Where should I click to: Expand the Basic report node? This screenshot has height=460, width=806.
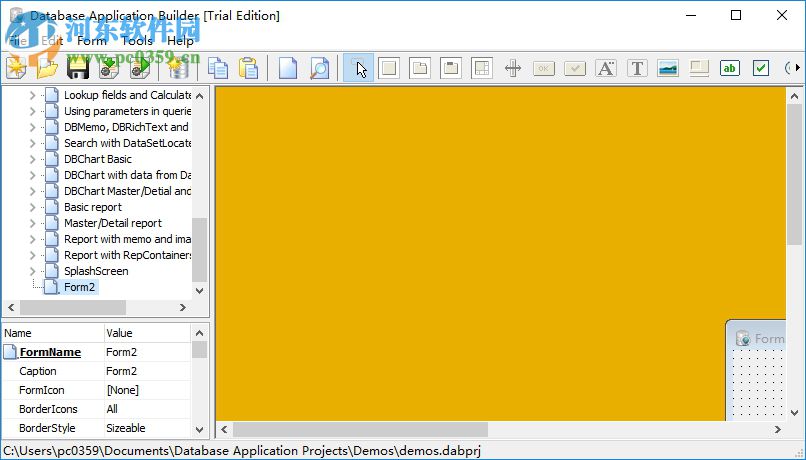tap(32, 207)
